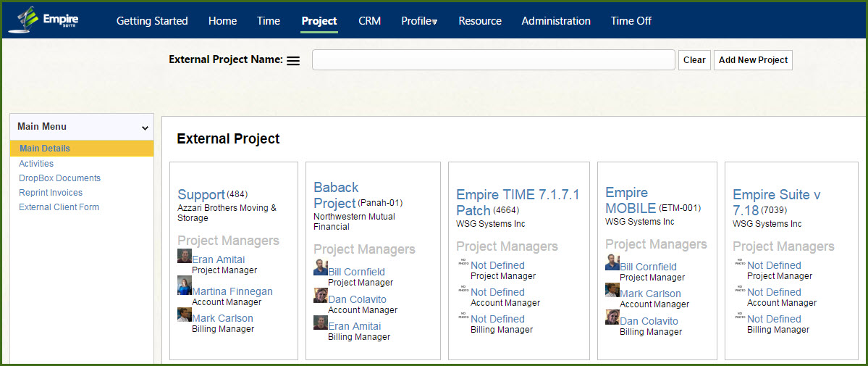Click Not Defined Billing Manager in Empire TIME card

click(x=497, y=319)
